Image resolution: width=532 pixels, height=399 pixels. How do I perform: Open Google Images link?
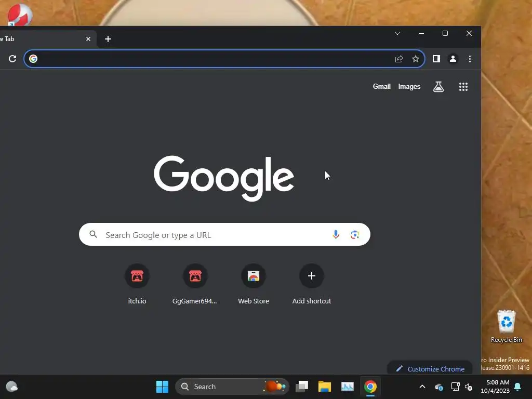tap(409, 87)
